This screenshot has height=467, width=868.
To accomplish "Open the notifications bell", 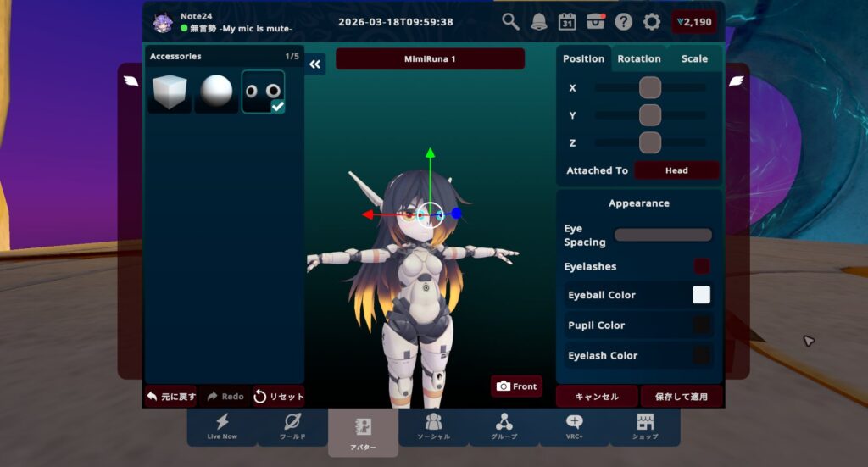I will [x=539, y=22].
